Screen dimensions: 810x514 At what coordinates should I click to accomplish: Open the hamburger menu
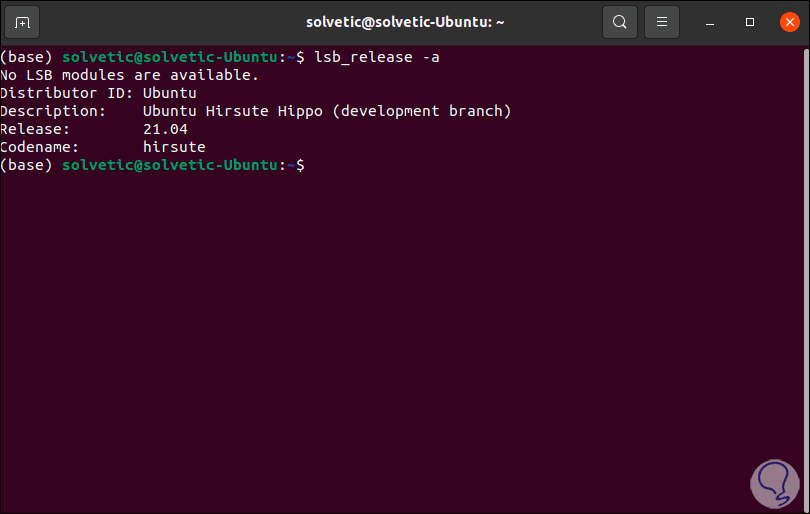[661, 22]
